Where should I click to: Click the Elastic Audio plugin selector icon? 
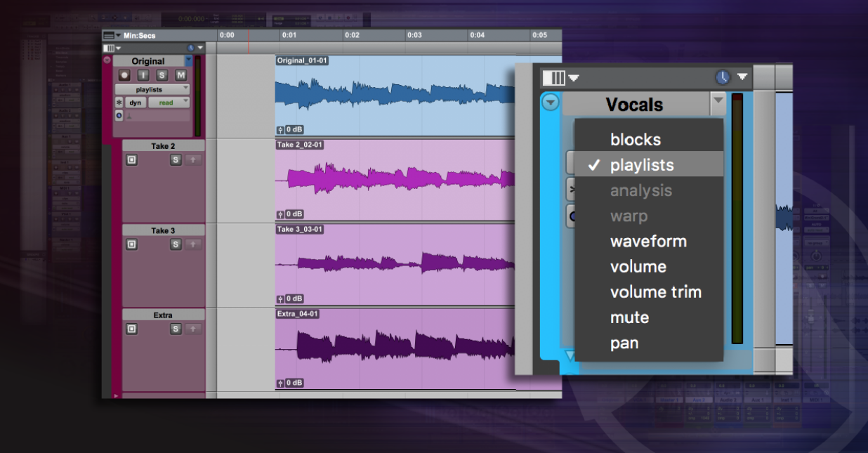(x=129, y=116)
